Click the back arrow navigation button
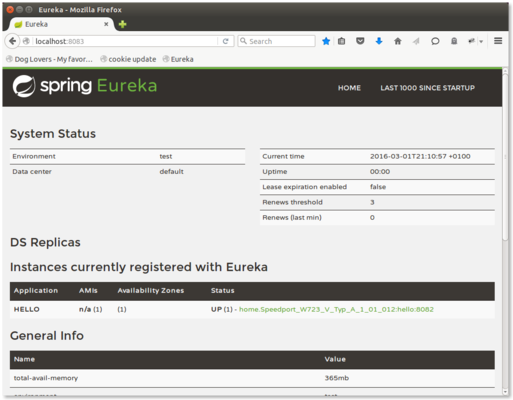The height and width of the screenshot is (400, 513). coord(12,41)
